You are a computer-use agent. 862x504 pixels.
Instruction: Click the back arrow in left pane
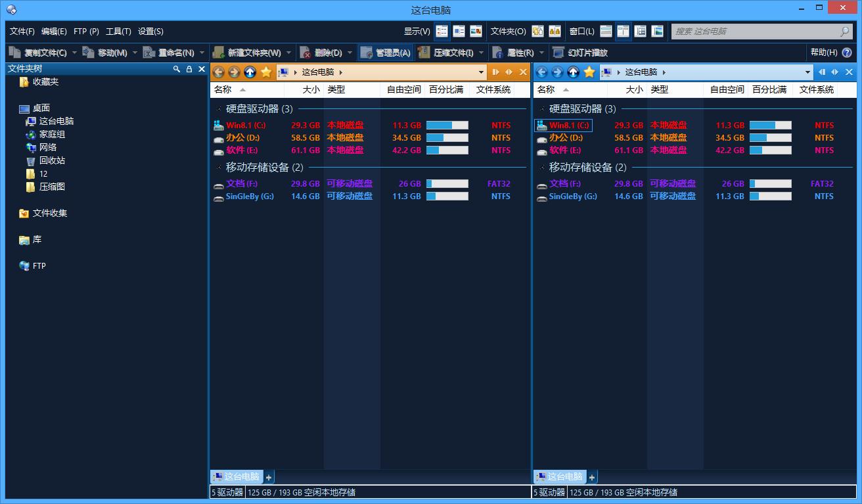pyautogui.click(x=218, y=72)
